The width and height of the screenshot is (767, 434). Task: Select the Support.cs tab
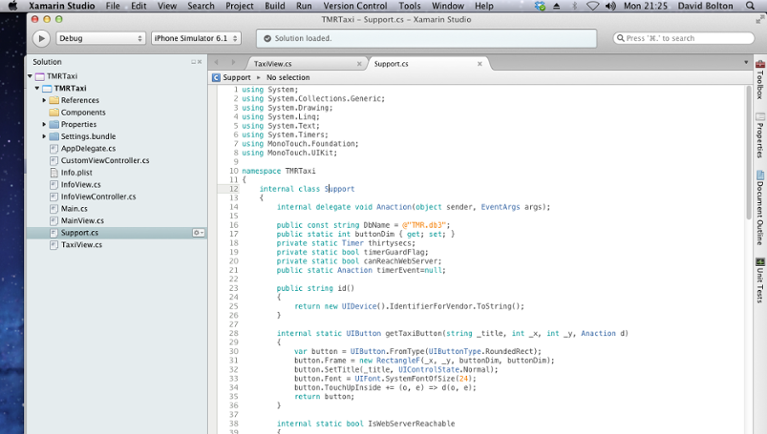coord(391,64)
